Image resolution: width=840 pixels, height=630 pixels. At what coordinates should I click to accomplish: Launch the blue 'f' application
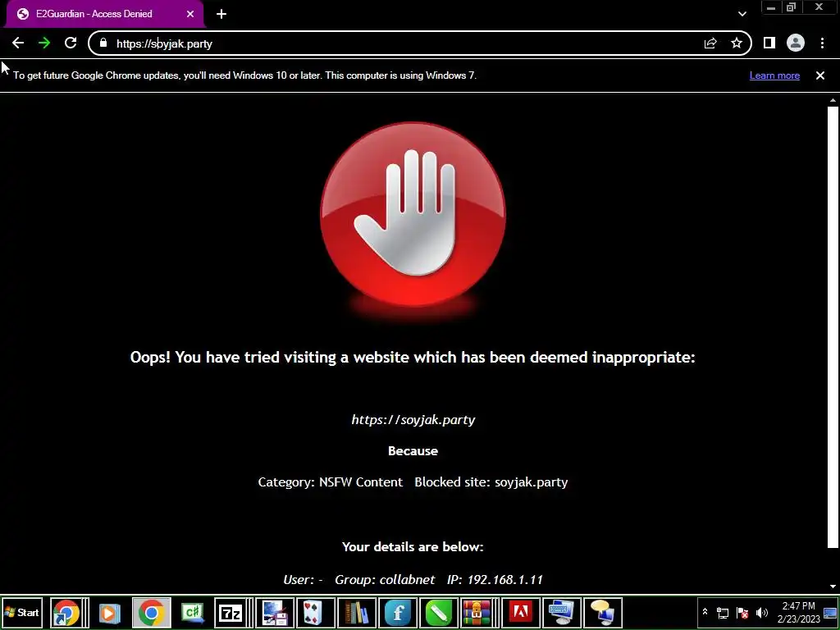[397, 612]
